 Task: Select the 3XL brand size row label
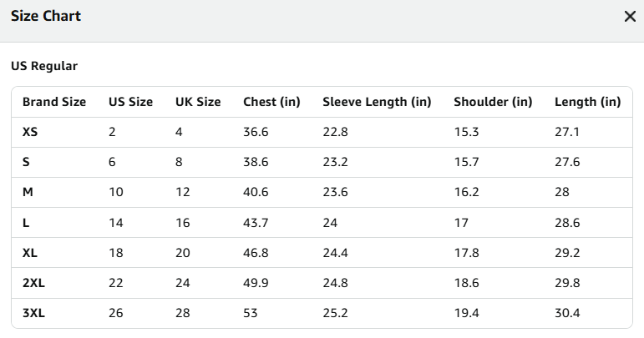pyautogui.click(x=33, y=313)
